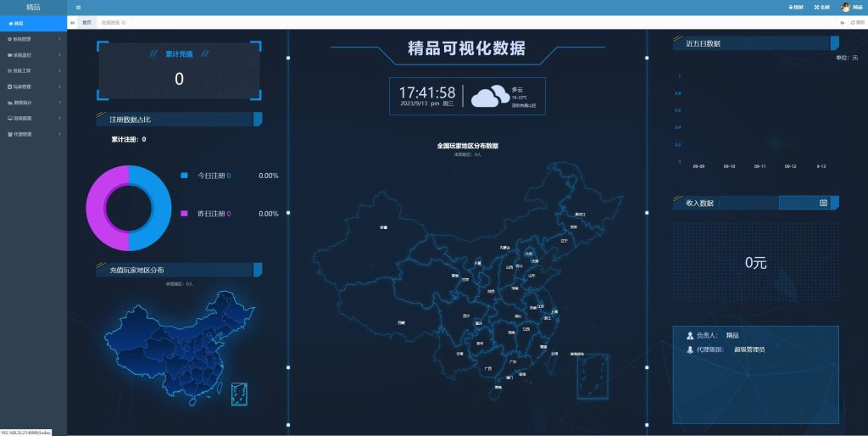The height and width of the screenshot is (436, 868).
Task: Select 黑龙江 province on the main map
Action: (x=580, y=214)
